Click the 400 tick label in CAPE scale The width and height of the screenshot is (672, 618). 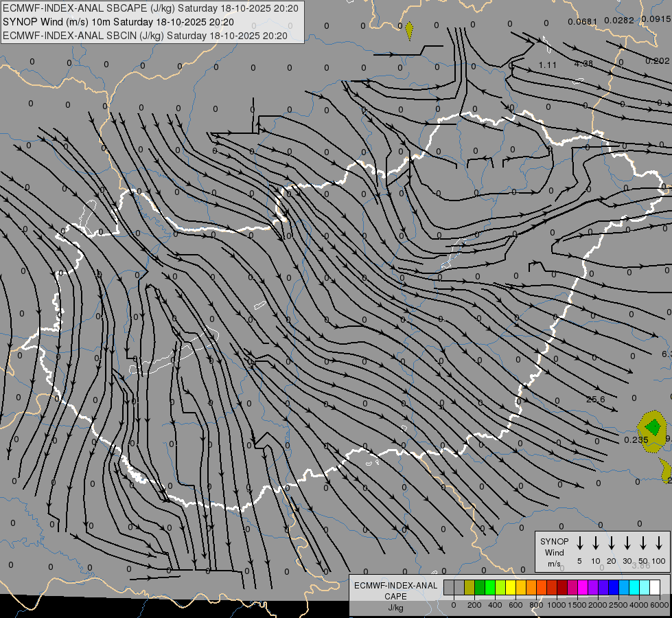tap(495, 605)
